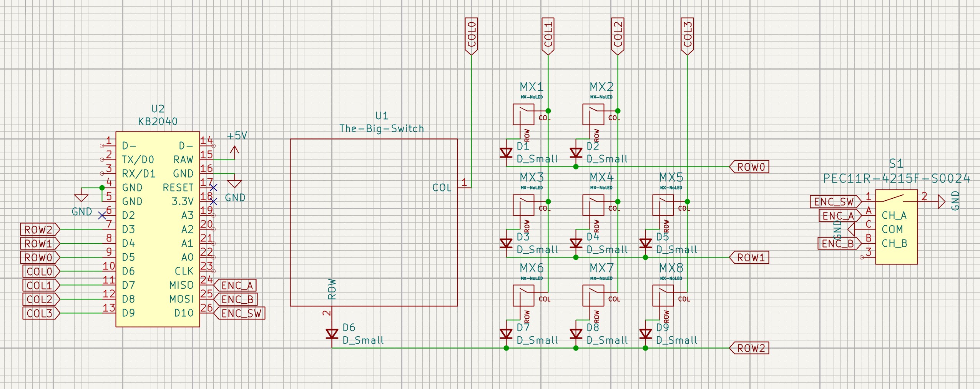Select COL2 label at KB2040 pin D8
980x389 pixels.
(42, 299)
